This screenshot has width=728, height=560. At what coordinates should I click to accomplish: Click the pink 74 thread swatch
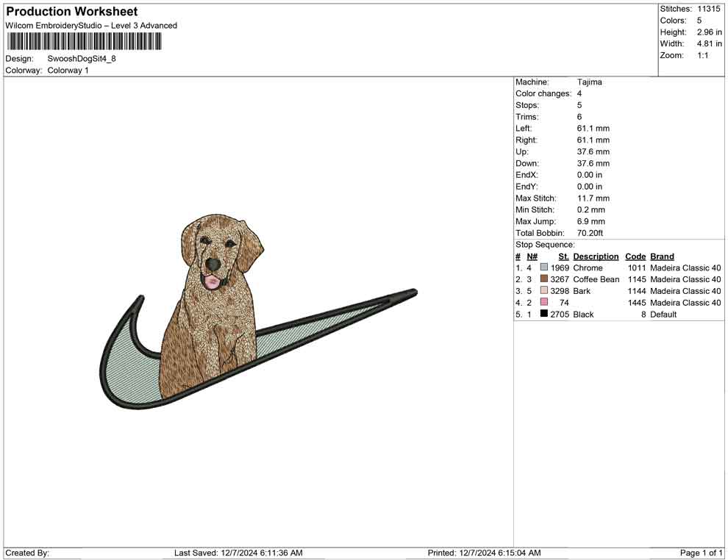[543, 302]
